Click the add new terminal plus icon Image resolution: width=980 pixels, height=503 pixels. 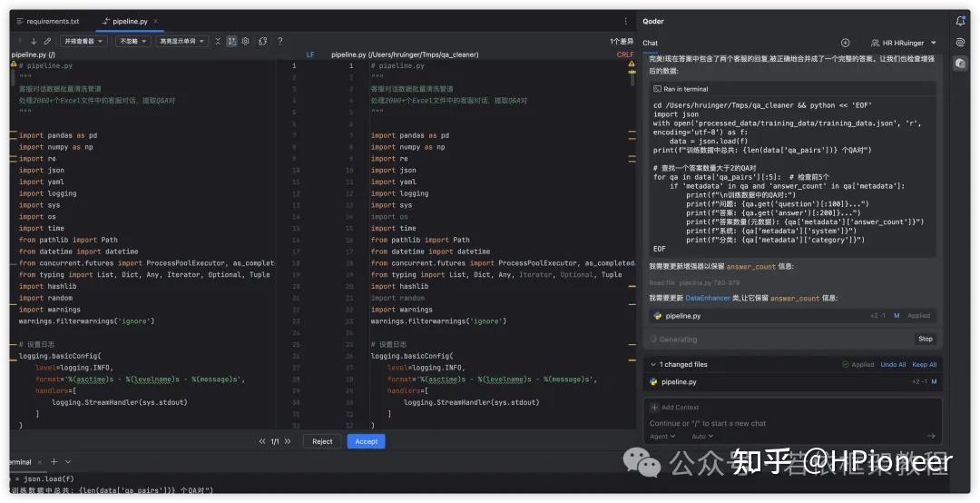54,462
